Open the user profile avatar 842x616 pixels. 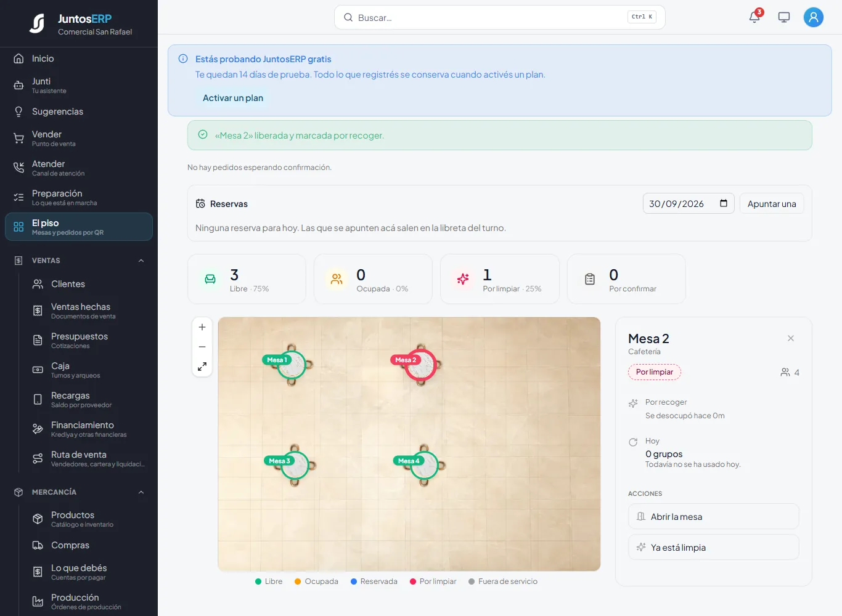click(814, 17)
